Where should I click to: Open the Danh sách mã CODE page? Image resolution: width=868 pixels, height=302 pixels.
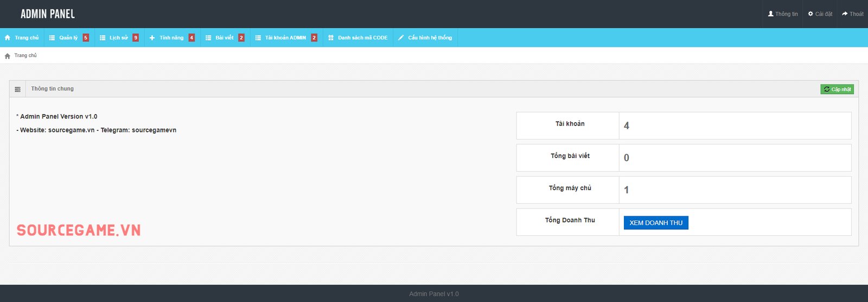pos(362,38)
